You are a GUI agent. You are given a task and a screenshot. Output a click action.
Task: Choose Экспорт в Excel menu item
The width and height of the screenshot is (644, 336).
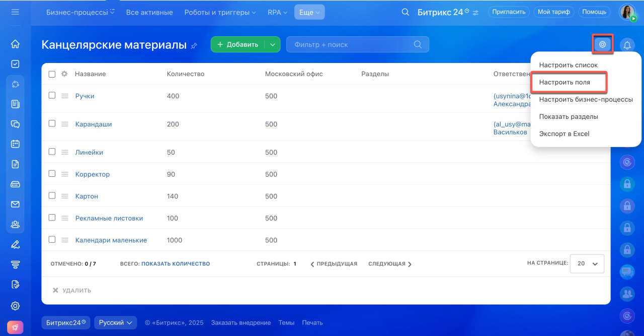coord(564,134)
